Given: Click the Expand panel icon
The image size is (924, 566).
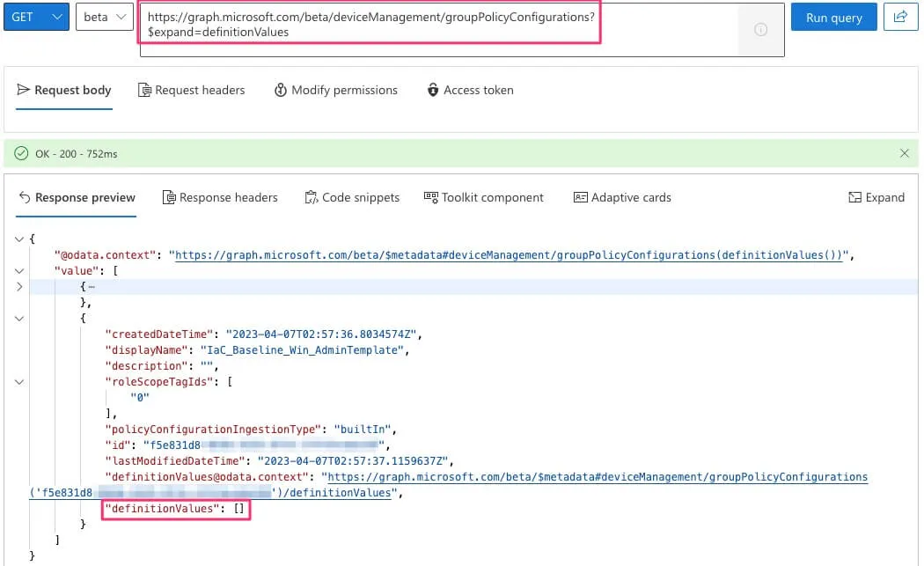Looking at the screenshot, I should [854, 197].
